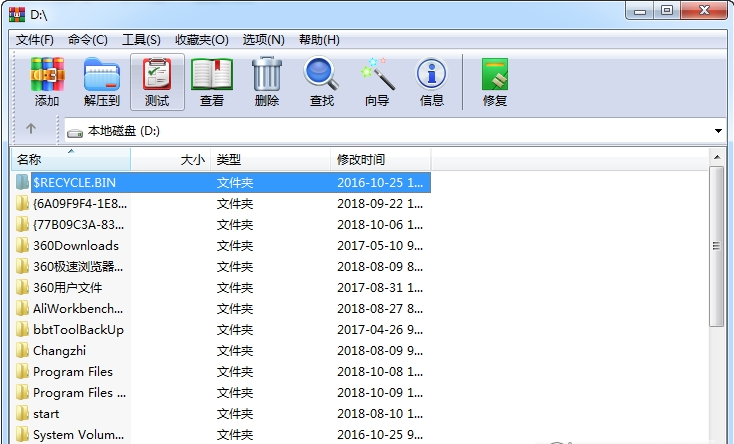
Task: Open the 选项(N) menu
Action: (264, 40)
